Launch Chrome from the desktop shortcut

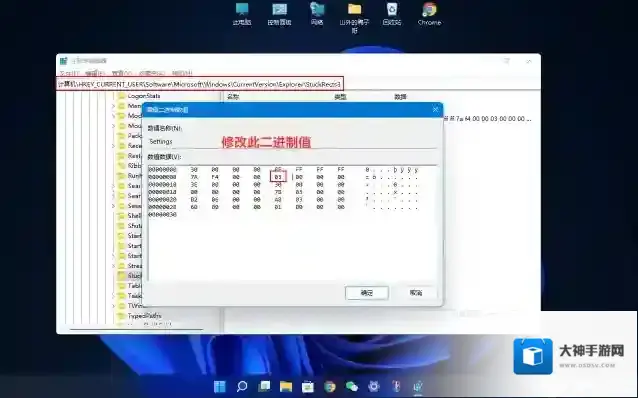(429, 14)
